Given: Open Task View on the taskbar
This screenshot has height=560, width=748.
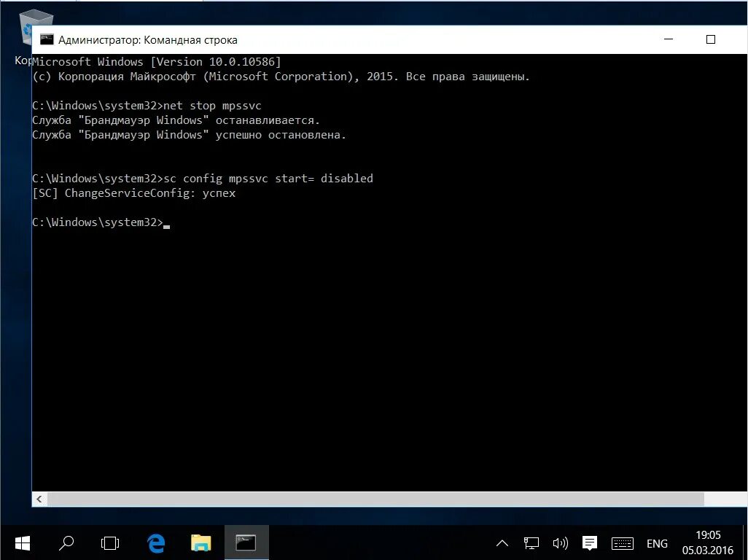Looking at the screenshot, I should coord(110,542).
